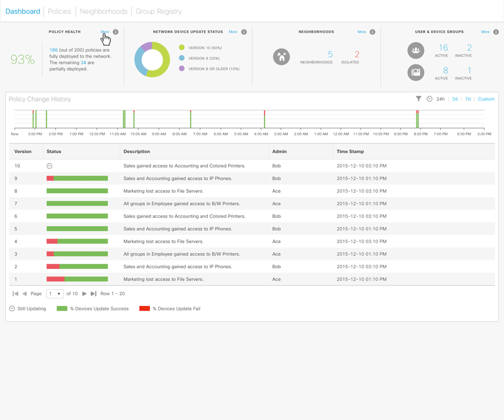Click the Version 10 legend color swatch
Image resolution: width=504 pixels, height=420 pixels.
pos(181,48)
